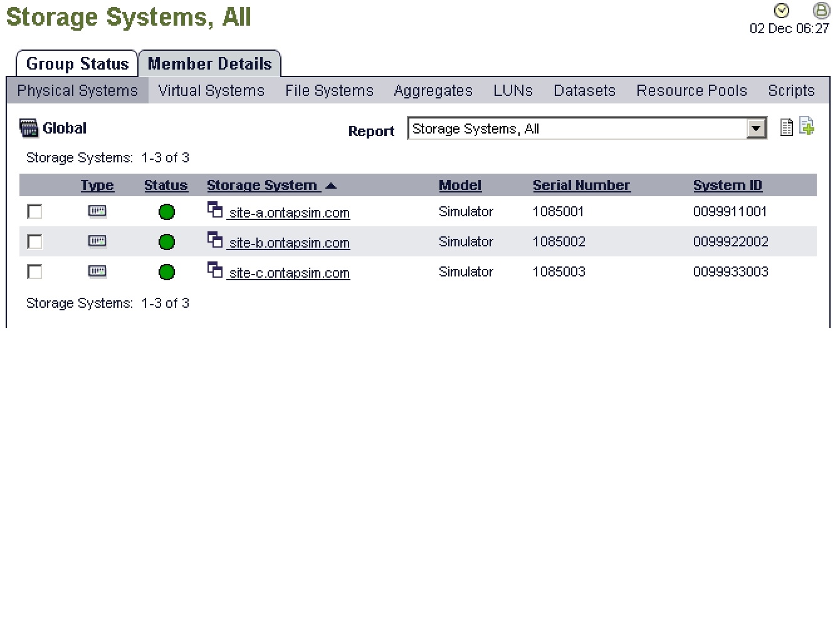840x620 pixels.
Task: Click the window icon beside site-c.ontapsim.com
Action: click(x=215, y=270)
